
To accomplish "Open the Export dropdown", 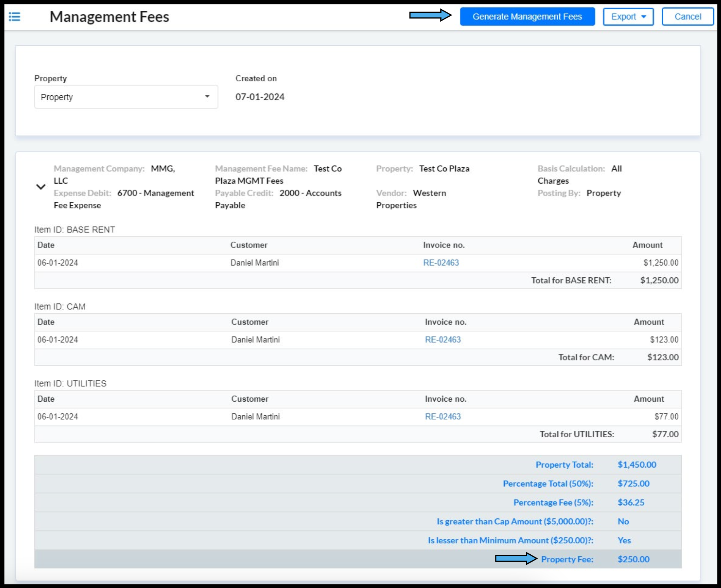I will coord(628,17).
